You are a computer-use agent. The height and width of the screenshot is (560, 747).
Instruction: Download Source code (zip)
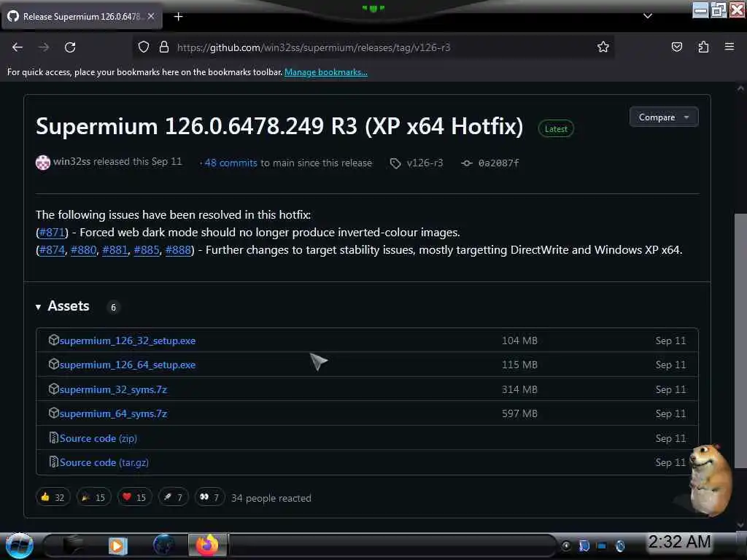coord(98,438)
